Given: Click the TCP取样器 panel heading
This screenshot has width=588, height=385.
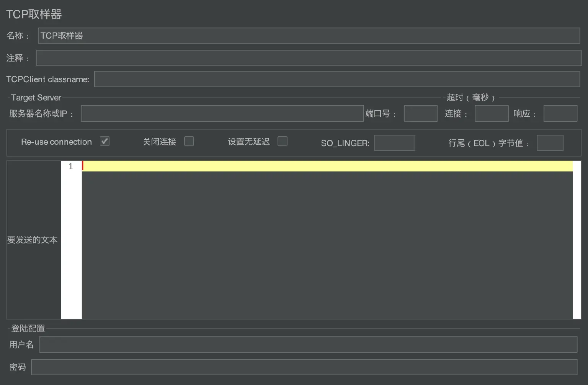Looking at the screenshot, I should (x=34, y=15).
